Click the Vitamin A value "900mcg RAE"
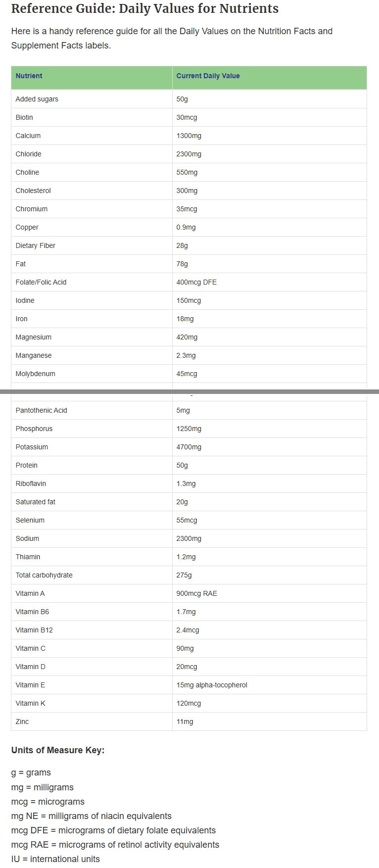The width and height of the screenshot is (379, 868). point(196,593)
